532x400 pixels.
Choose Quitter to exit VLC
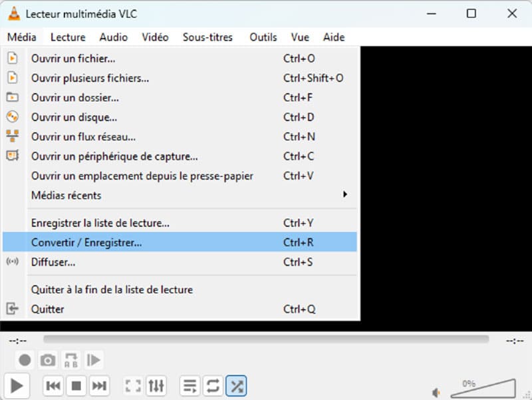[180, 309]
